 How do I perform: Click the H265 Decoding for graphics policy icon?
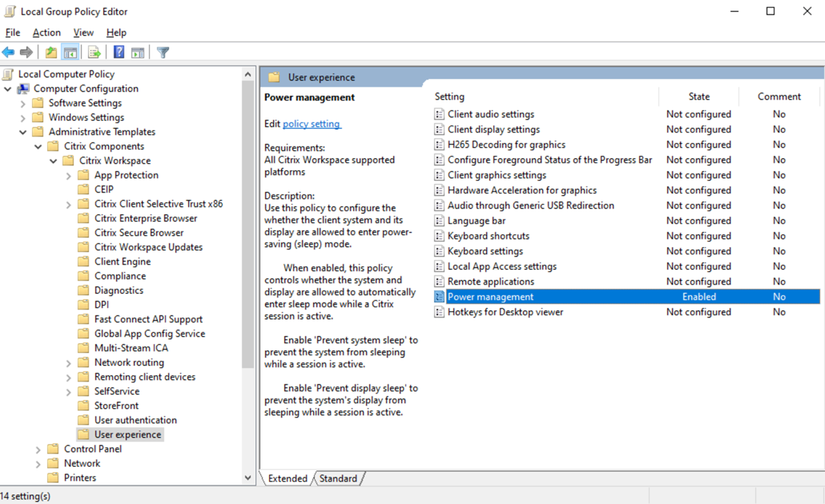click(439, 145)
